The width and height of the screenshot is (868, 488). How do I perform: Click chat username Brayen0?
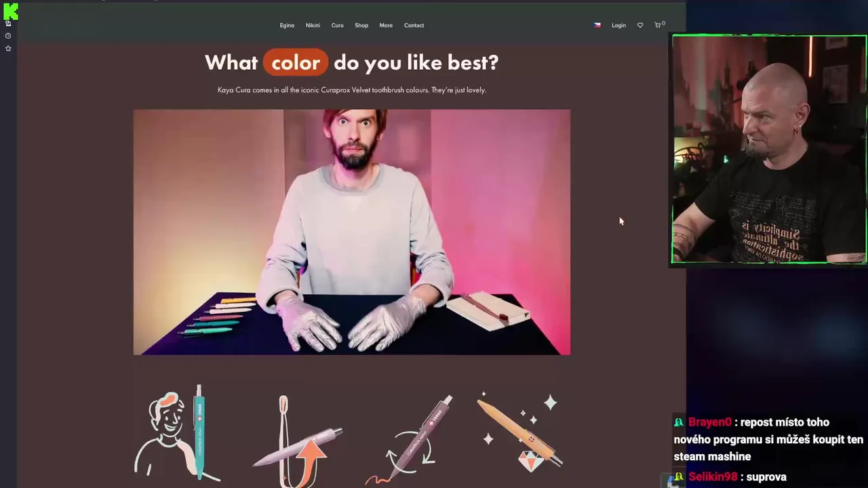click(x=709, y=422)
